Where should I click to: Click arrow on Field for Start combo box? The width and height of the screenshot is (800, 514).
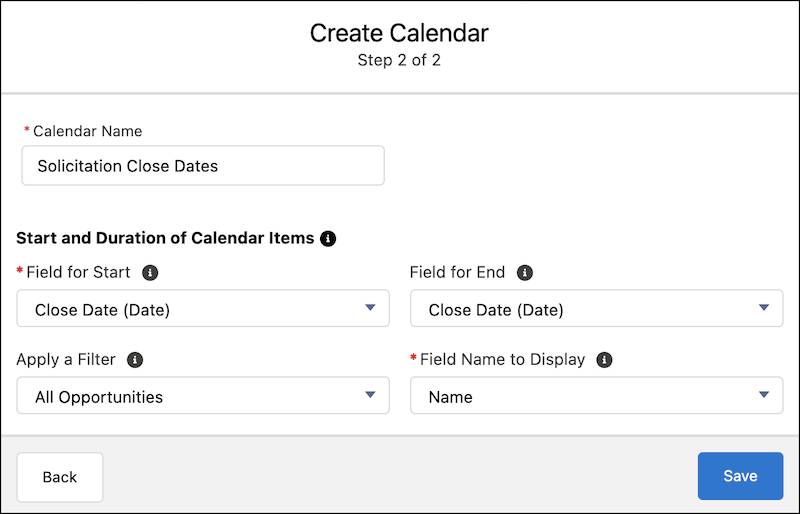pos(370,307)
